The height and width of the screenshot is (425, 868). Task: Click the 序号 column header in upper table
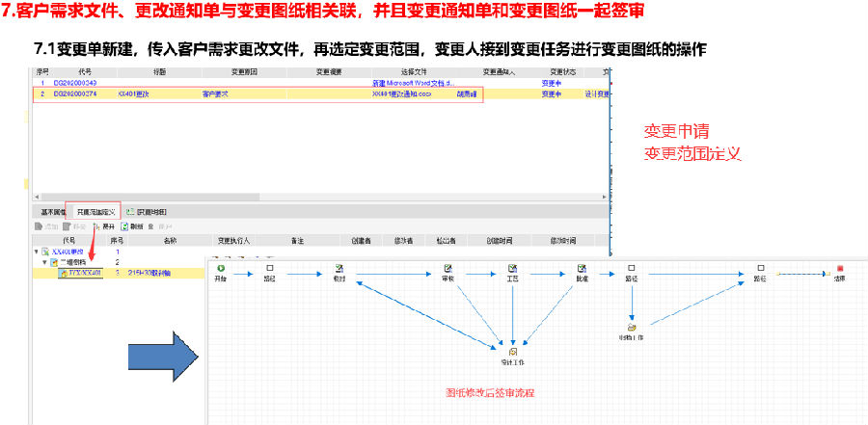(x=42, y=72)
